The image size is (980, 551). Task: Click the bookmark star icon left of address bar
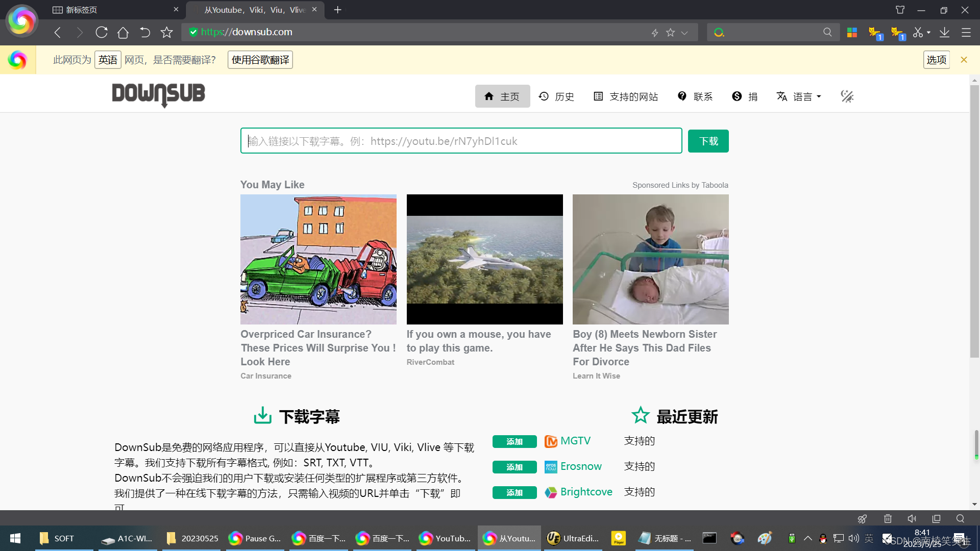pos(166,33)
